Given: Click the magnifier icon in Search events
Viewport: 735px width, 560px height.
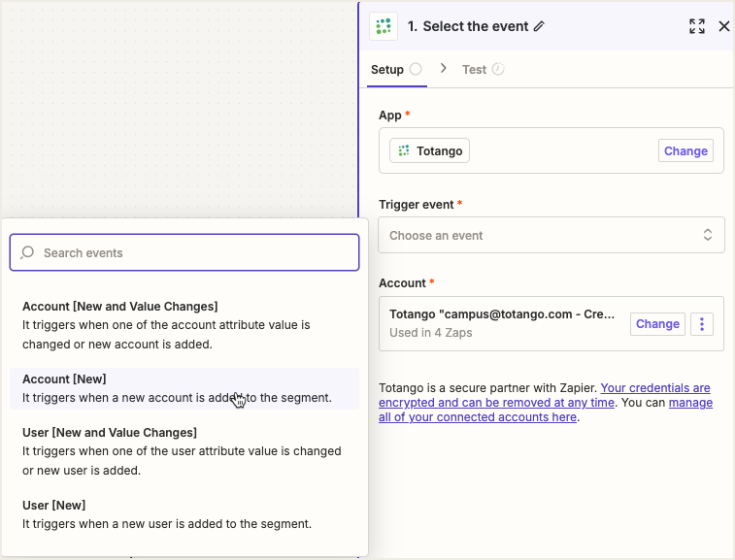Looking at the screenshot, I should [x=27, y=252].
